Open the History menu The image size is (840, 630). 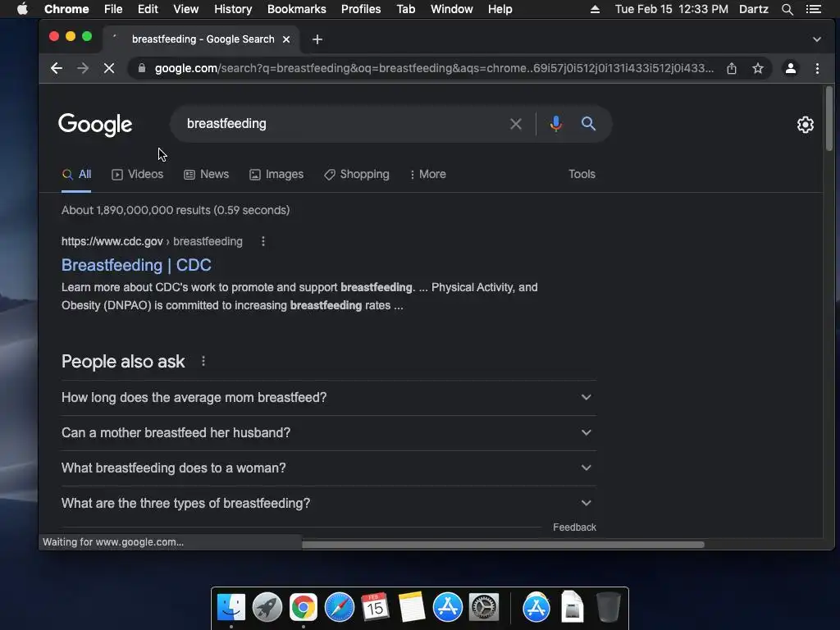tap(233, 9)
